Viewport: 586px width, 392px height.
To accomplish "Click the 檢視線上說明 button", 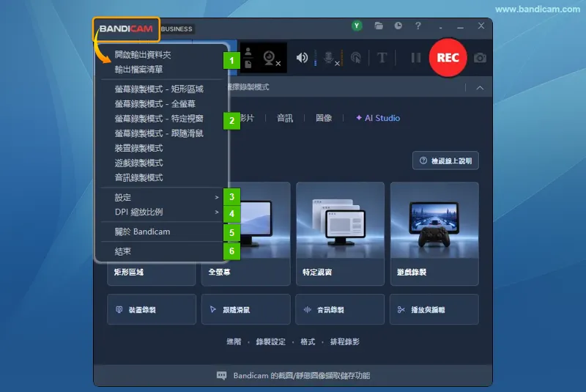I will (x=445, y=160).
